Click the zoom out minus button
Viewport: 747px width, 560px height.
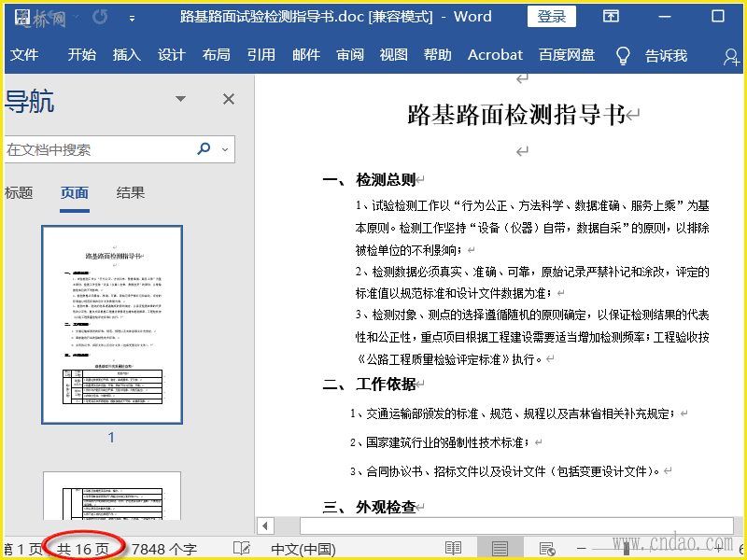(x=581, y=549)
